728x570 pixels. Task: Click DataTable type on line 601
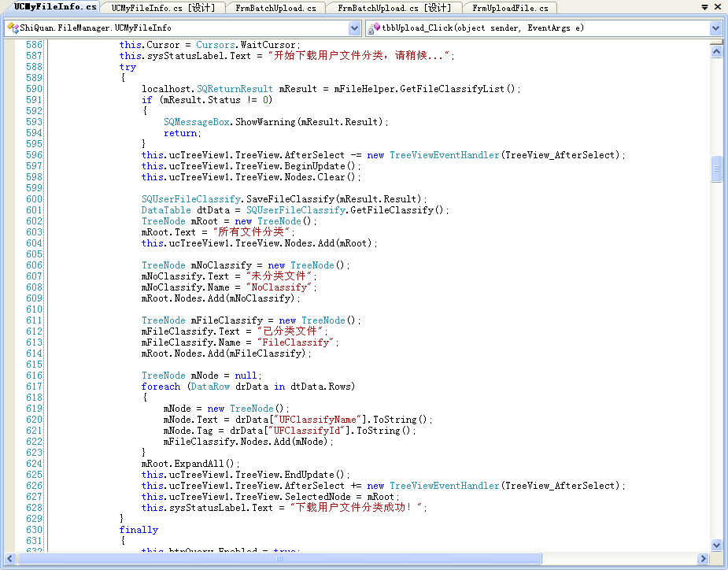pyautogui.click(x=166, y=210)
